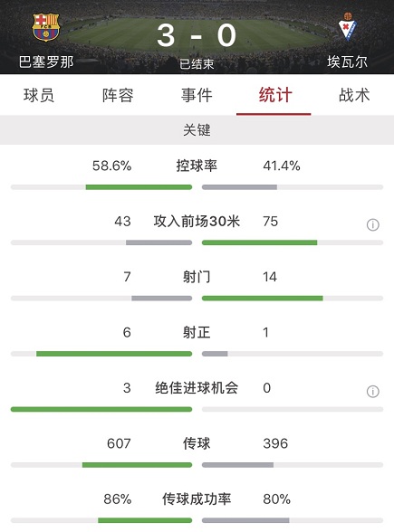Tap the Barcelona club crest
This screenshot has width=394, height=532.
pos(46,27)
